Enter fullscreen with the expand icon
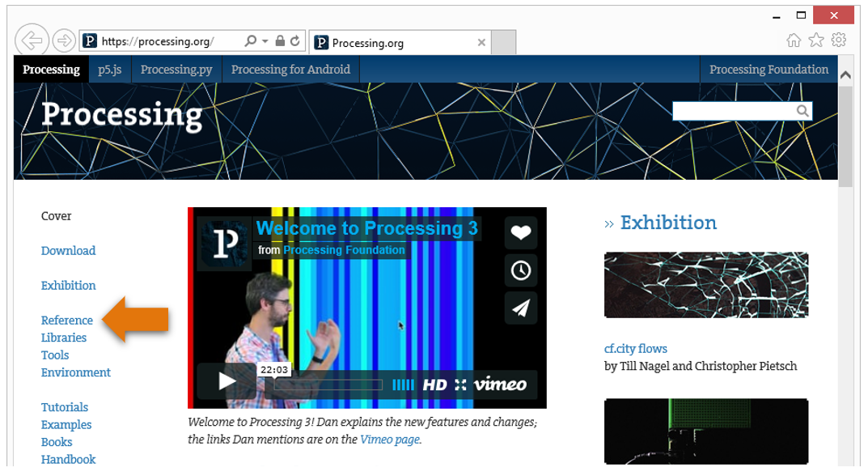Image resolution: width=868 pixels, height=476 pixels. click(460, 385)
